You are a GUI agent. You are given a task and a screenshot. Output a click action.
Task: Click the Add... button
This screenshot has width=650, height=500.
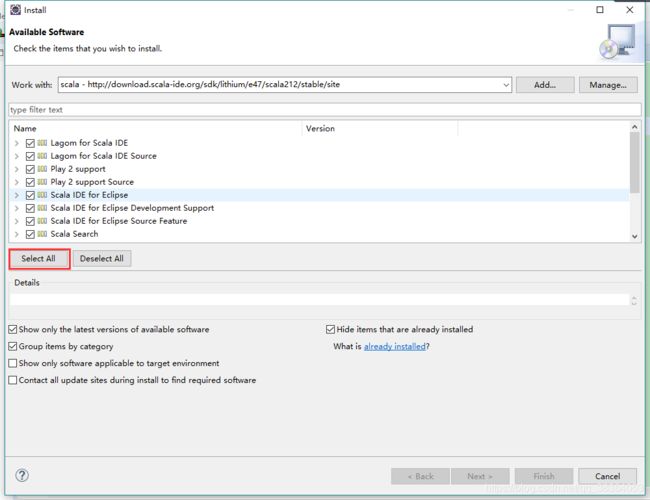545,85
